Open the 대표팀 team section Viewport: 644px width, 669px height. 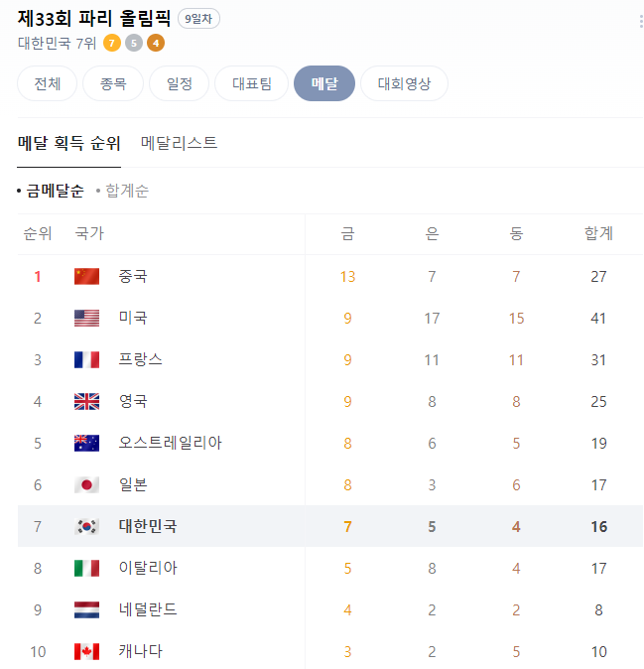pos(252,83)
